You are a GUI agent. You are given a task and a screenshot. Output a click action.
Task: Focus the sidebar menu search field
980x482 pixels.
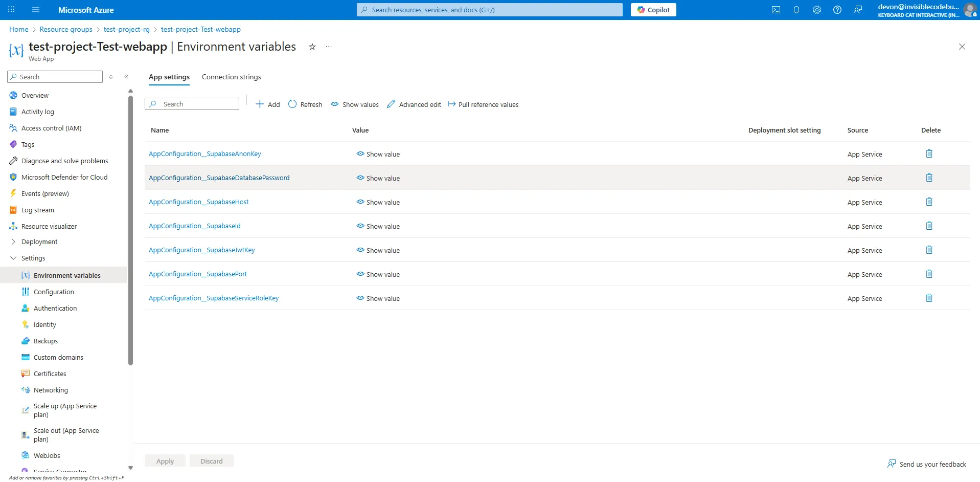(55, 77)
